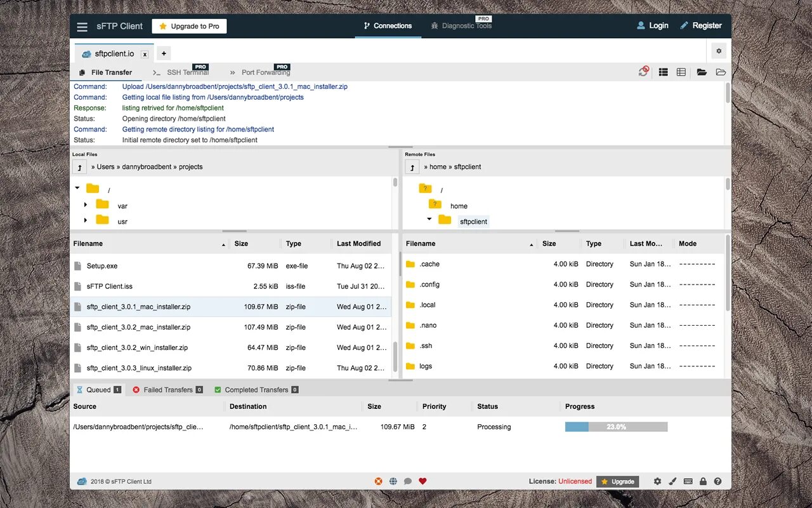Click the Upgrade to Pro button
The height and width of the screenshot is (508, 812).
coord(189,26)
